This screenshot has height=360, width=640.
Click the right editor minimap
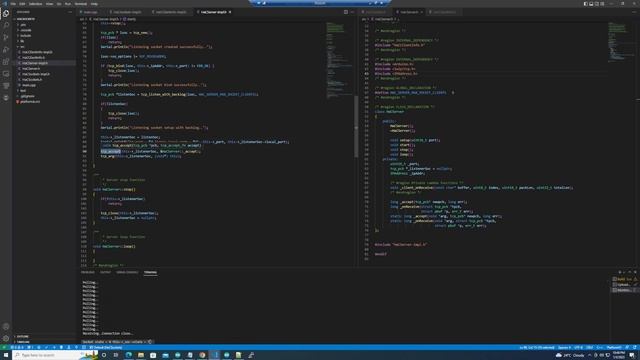pyautogui.click(x=620, y=41)
